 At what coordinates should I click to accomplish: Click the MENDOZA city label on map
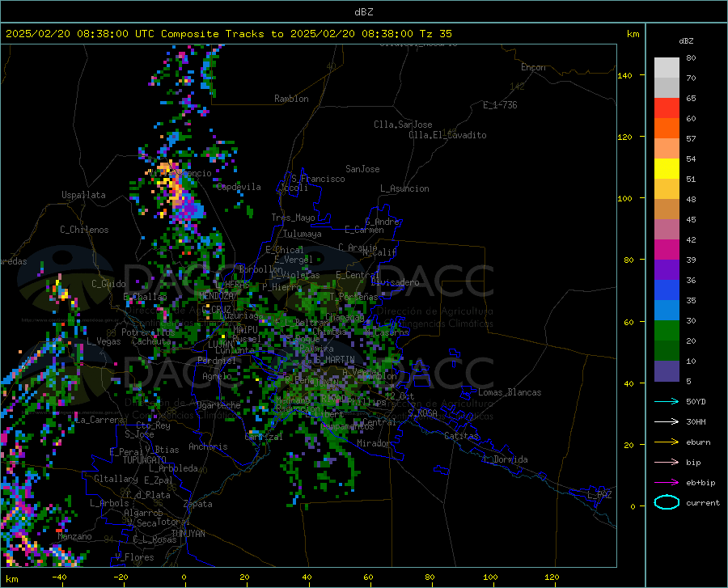217,296
